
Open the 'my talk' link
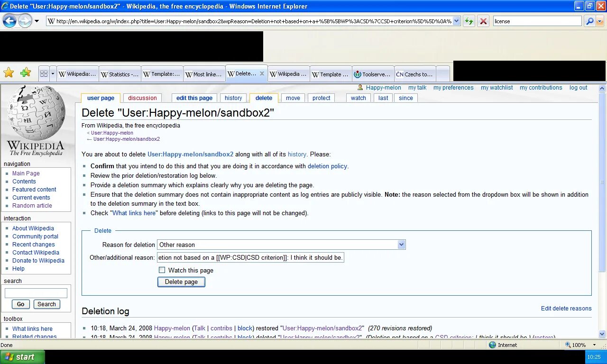pos(417,88)
